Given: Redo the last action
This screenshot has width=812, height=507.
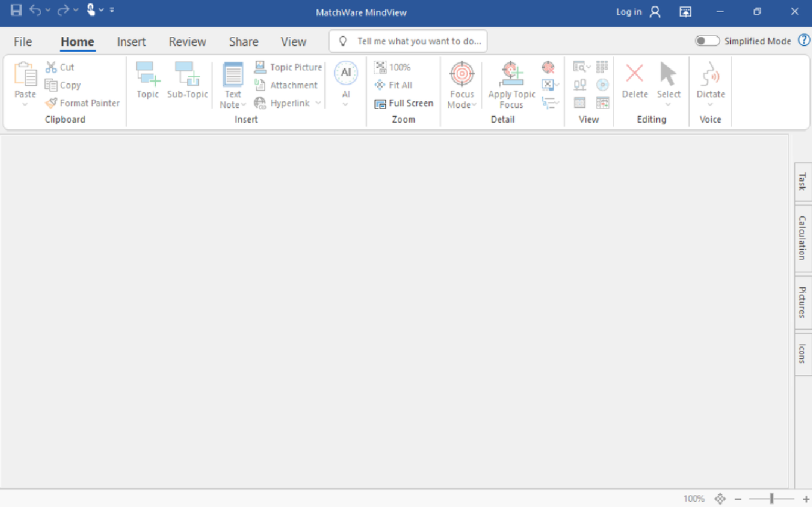Looking at the screenshot, I should (63, 10).
